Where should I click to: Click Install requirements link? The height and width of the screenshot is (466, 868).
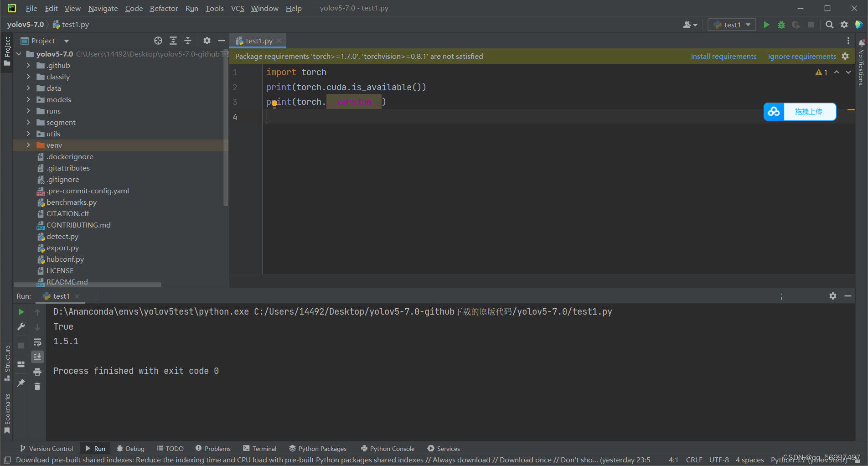723,56
